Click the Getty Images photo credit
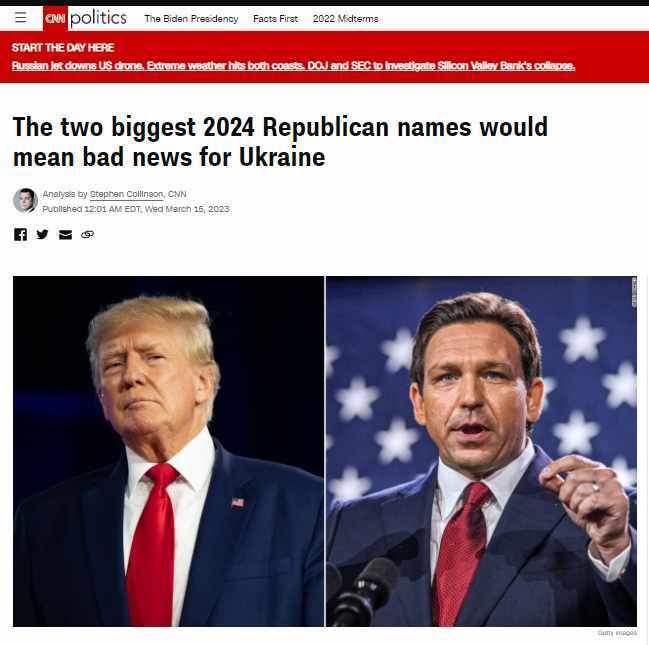Image resolution: width=649 pixels, height=645 pixels. click(x=617, y=633)
